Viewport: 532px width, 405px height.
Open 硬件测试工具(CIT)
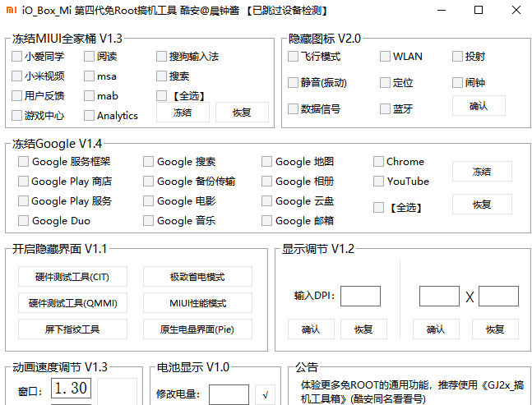72,277
